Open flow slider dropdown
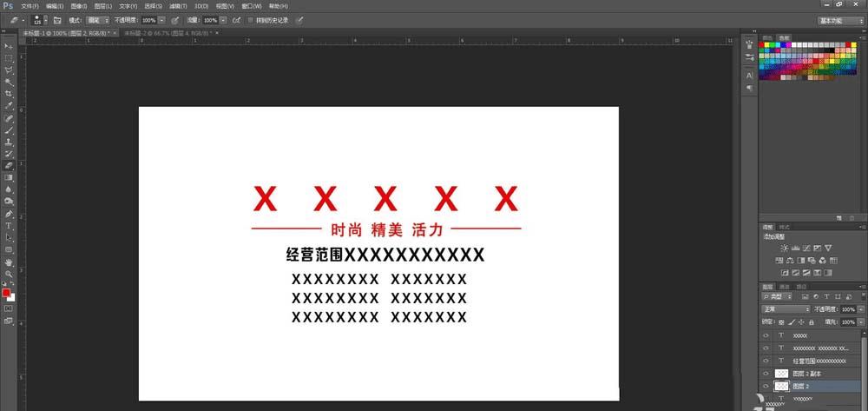 pyautogui.click(x=223, y=20)
